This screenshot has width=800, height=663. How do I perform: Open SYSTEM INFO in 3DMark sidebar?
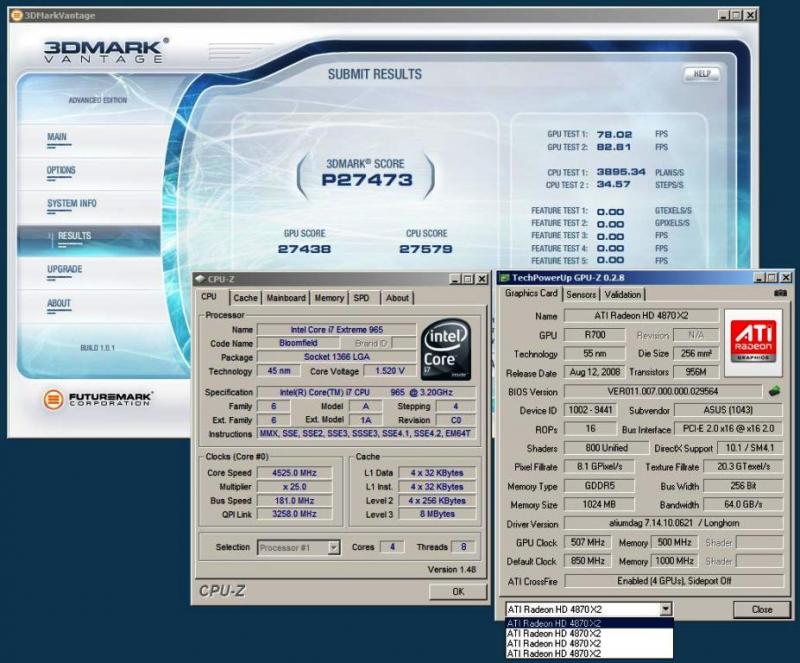[72, 203]
